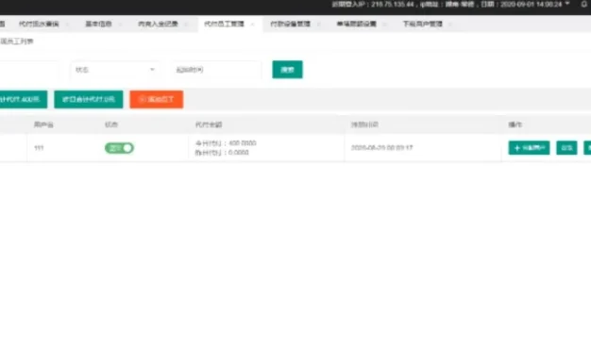
Task: Click the small edit button in the 111 row
Action: 566,148
